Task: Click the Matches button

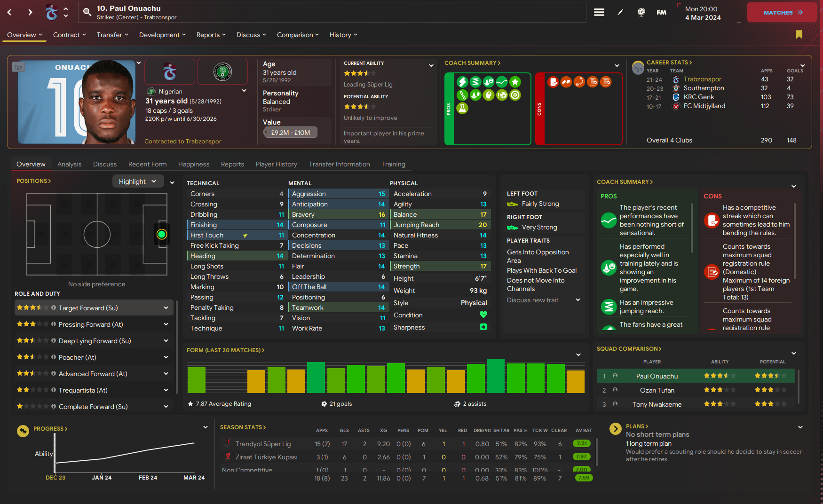Action: (782, 13)
